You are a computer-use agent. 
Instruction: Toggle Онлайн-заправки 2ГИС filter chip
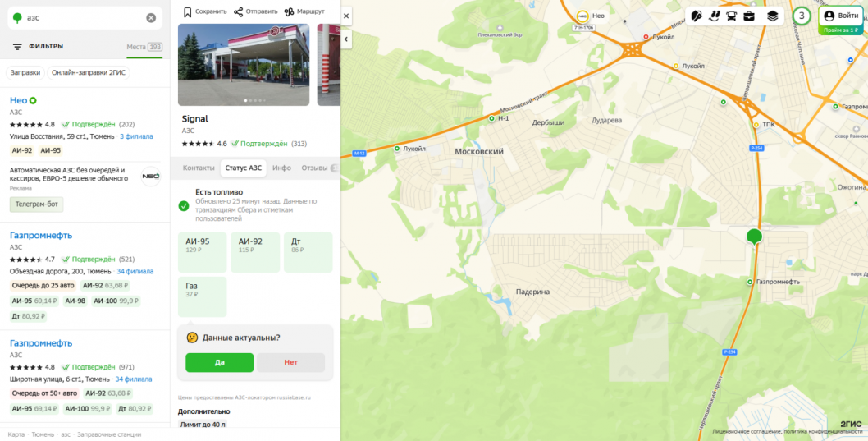pos(88,72)
